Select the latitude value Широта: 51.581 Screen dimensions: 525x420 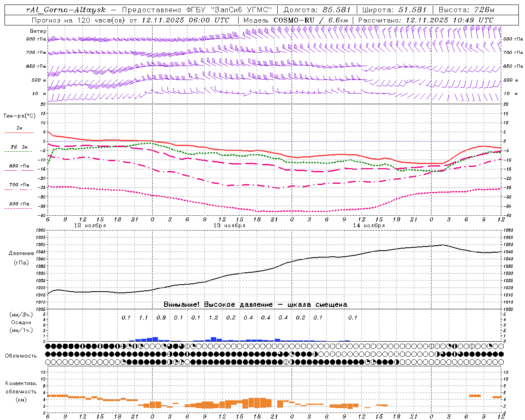(395, 10)
